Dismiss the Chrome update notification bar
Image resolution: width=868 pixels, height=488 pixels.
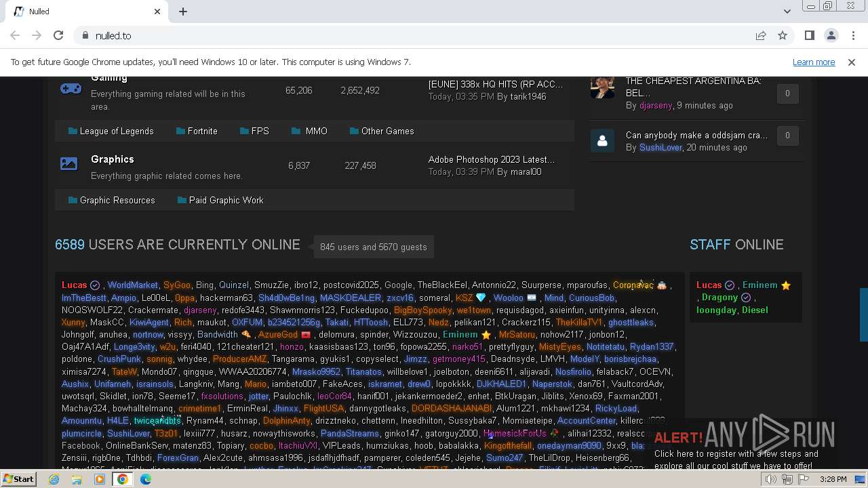tap(852, 62)
